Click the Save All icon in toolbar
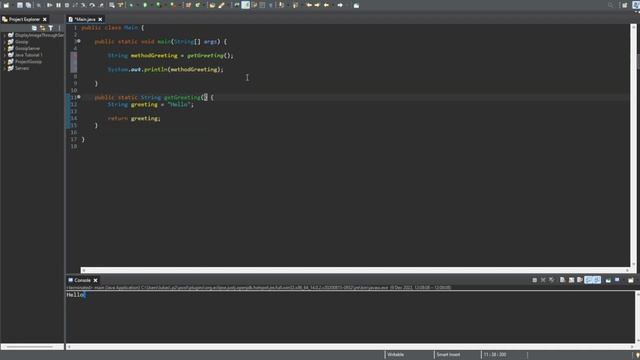640x360 pixels. tap(28, 5)
